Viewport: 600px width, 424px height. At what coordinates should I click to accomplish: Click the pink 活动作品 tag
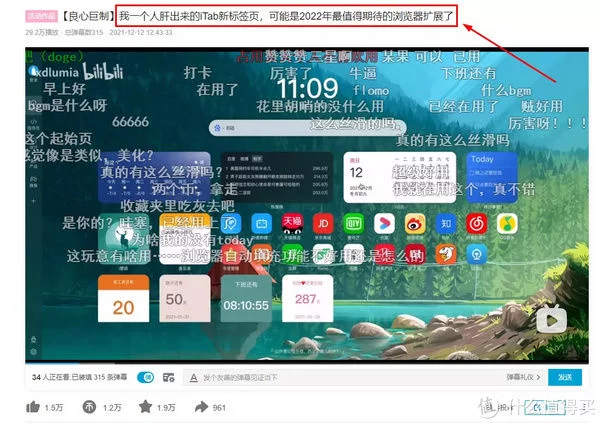point(41,16)
